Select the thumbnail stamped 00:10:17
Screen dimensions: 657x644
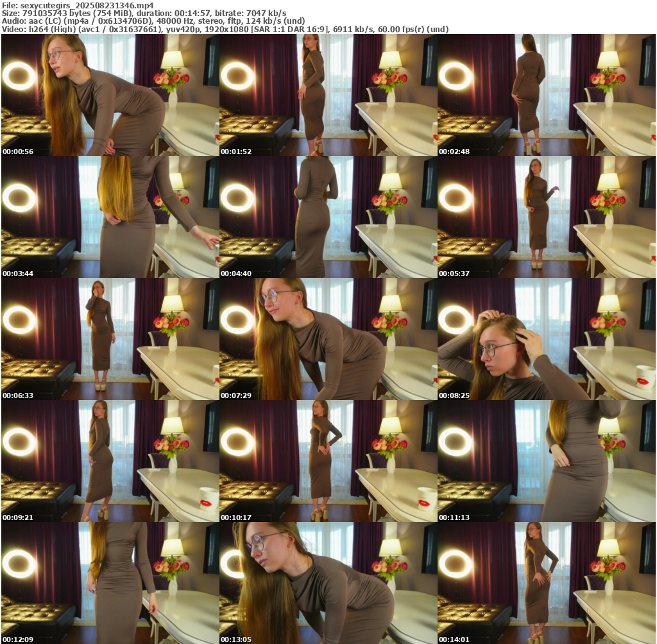click(328, 461)
